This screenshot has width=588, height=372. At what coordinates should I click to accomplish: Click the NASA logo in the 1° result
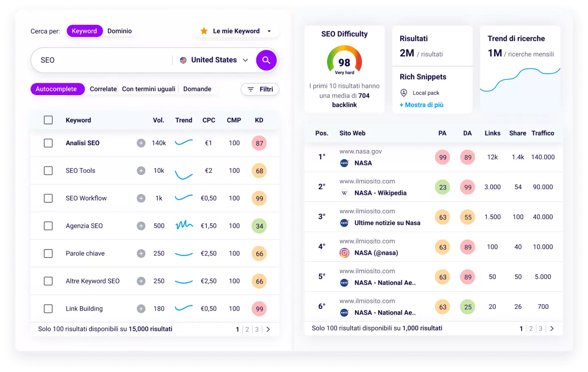coord(344,163)
